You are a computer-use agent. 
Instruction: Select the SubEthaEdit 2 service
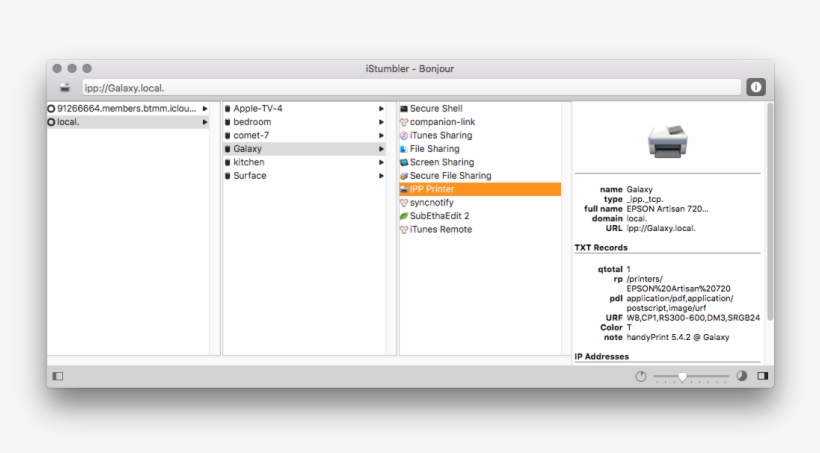click(x=480, y=216)
